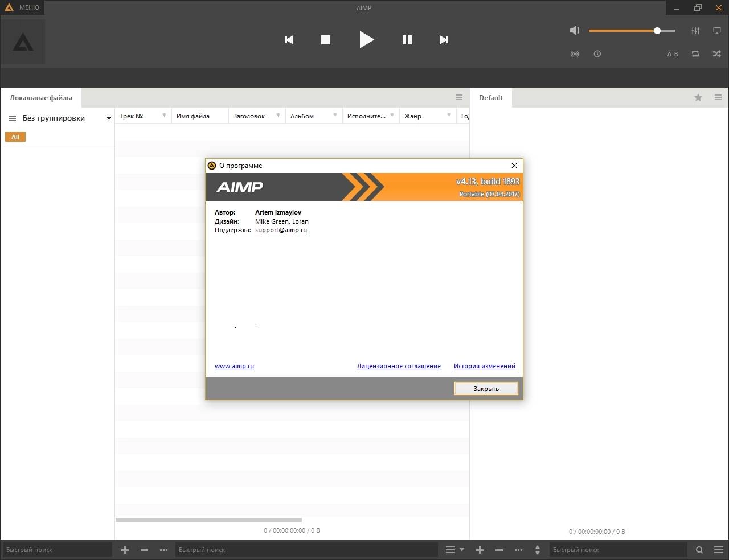Click the favorites star icon in playlist

pos(698,97)
